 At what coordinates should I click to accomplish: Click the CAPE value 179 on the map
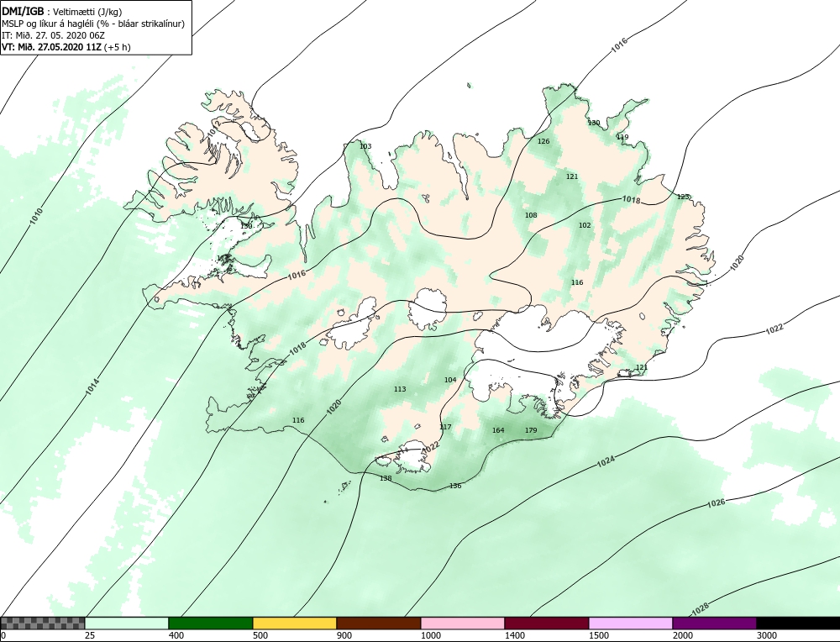(x=531, y=430)
